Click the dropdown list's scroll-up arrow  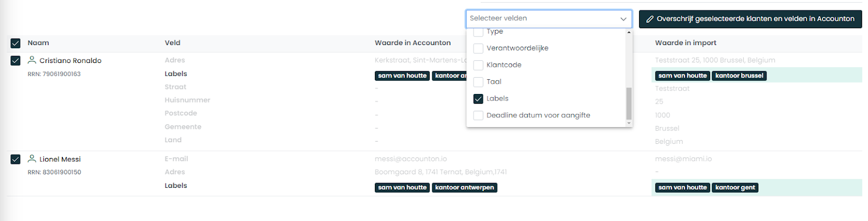629,33
